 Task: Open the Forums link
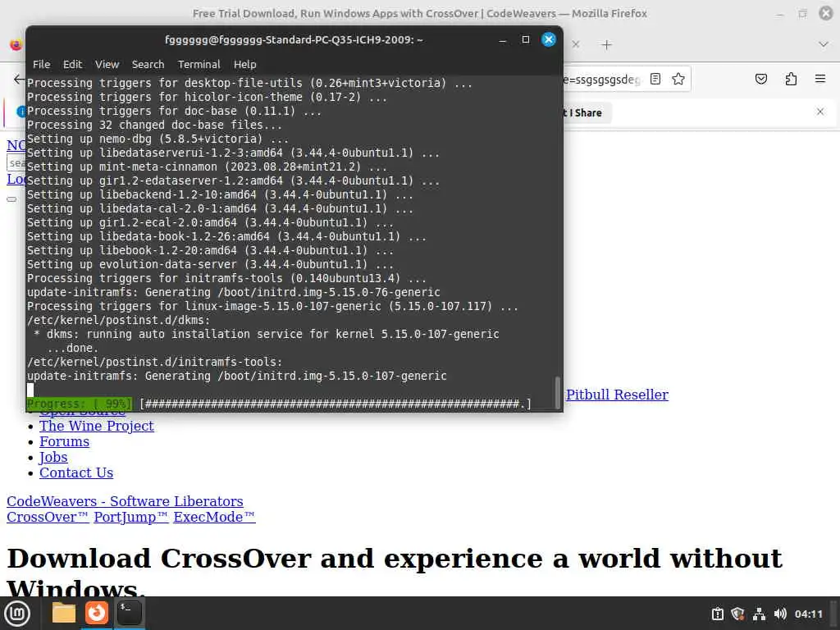[64, 441]
